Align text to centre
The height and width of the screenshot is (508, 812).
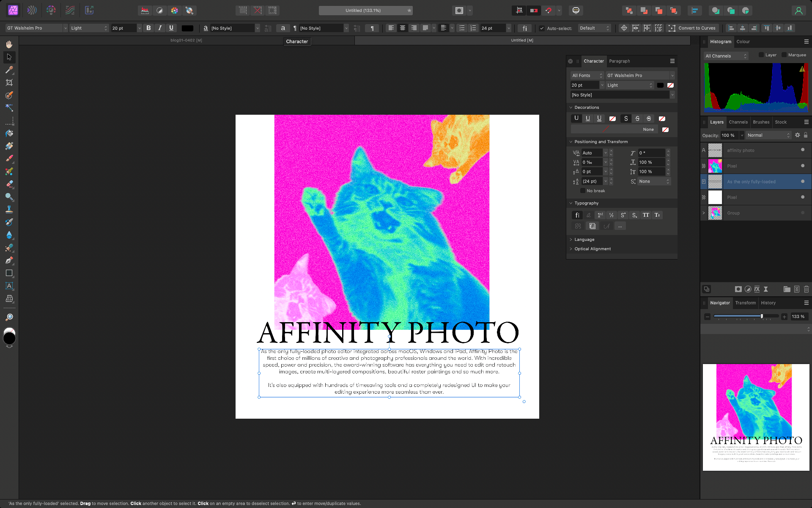click(403, 28)
